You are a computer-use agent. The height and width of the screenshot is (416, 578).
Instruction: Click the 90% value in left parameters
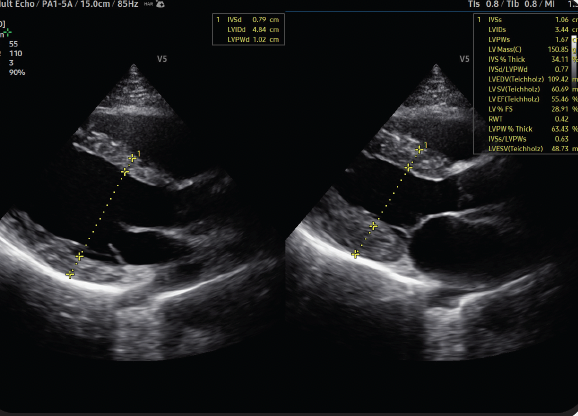[17, 73]
